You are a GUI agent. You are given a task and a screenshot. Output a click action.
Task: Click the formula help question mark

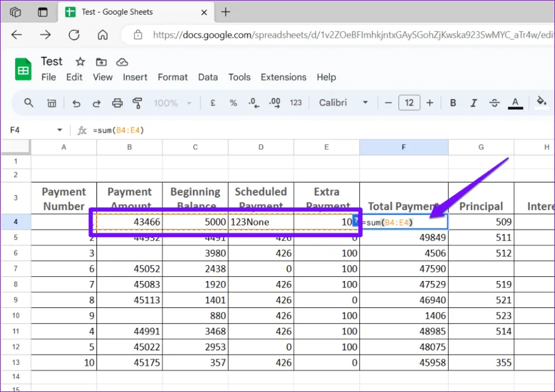coord(356,220)
